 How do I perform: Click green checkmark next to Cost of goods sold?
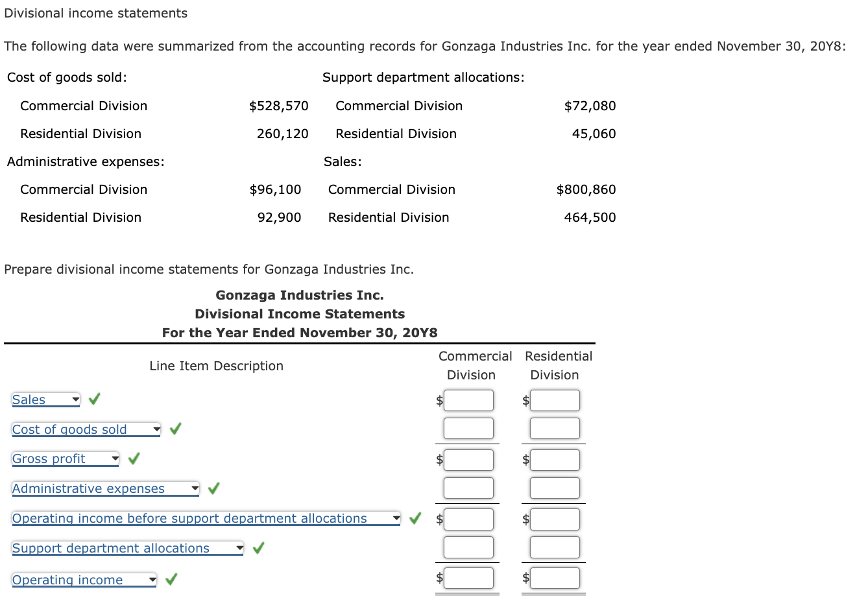175,429
